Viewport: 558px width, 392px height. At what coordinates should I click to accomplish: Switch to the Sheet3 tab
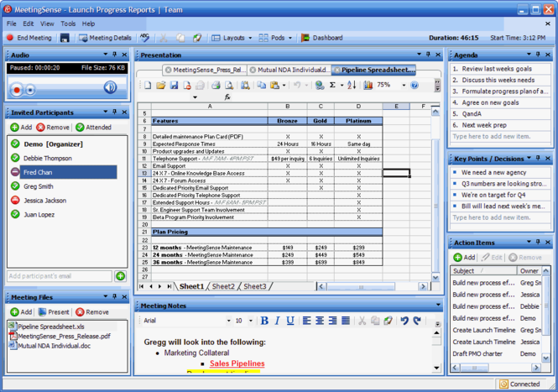255,286
